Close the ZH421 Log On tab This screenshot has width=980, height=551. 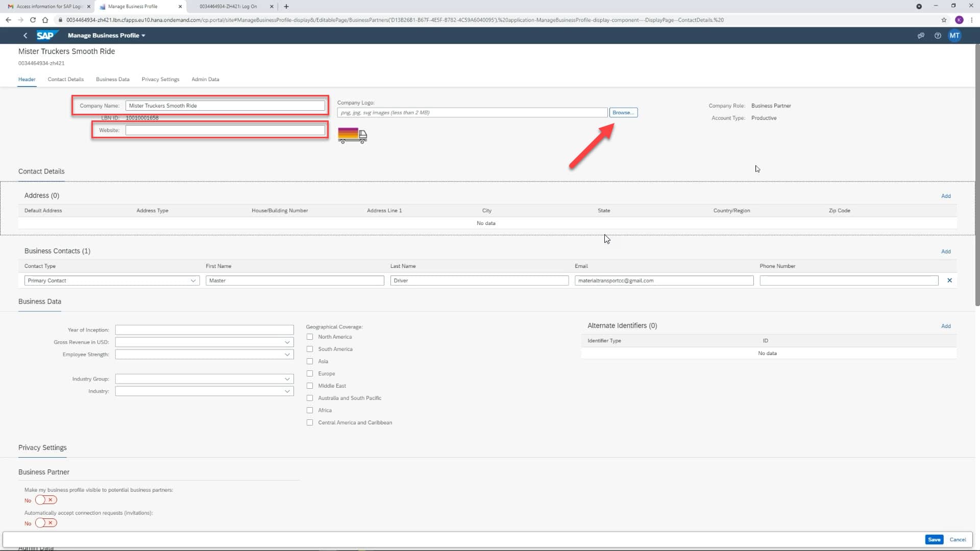click(272, 7)
